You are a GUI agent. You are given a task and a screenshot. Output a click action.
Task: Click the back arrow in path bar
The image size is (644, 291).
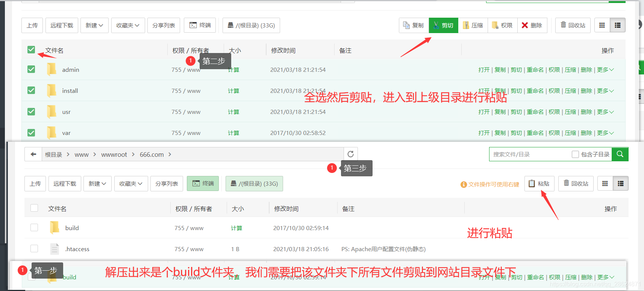click(33, 154)
